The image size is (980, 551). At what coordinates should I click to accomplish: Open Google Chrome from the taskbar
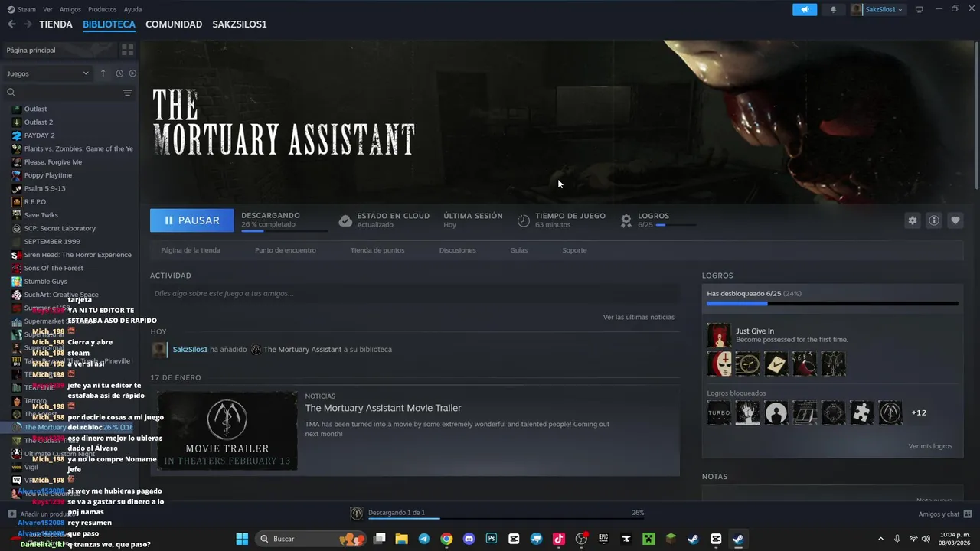(446, 539)
